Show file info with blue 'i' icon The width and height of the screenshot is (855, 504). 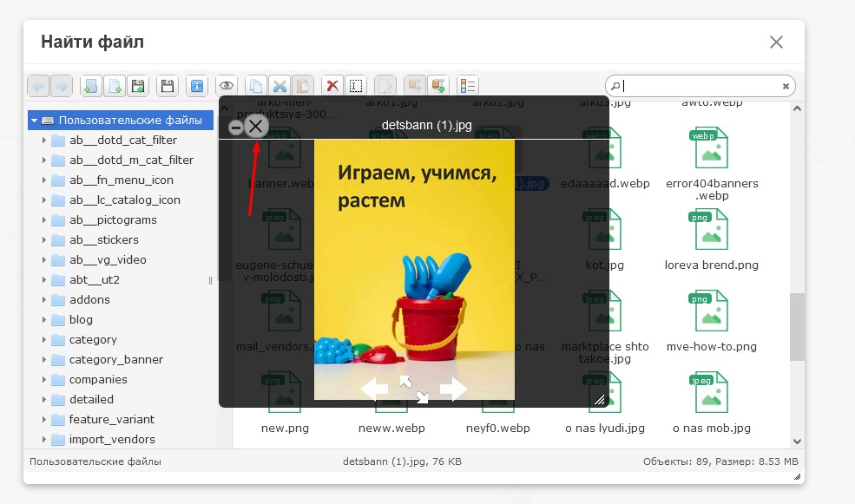tap(197, 86)
